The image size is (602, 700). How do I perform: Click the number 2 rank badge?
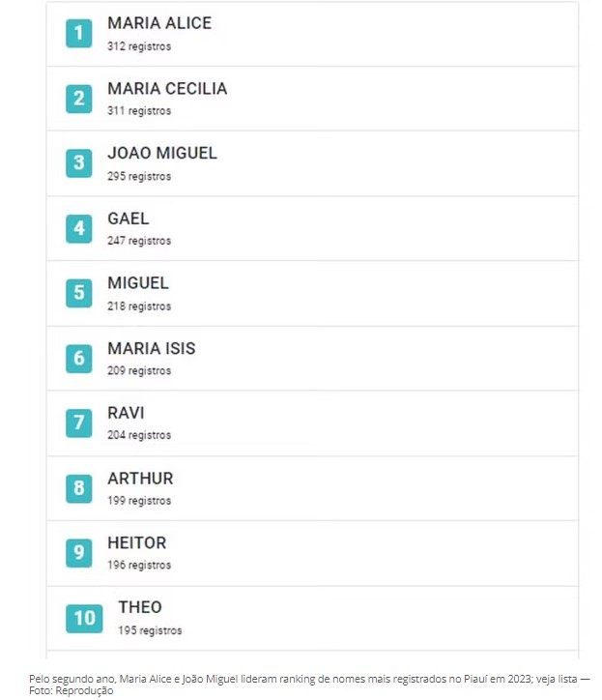click(79, 98)
